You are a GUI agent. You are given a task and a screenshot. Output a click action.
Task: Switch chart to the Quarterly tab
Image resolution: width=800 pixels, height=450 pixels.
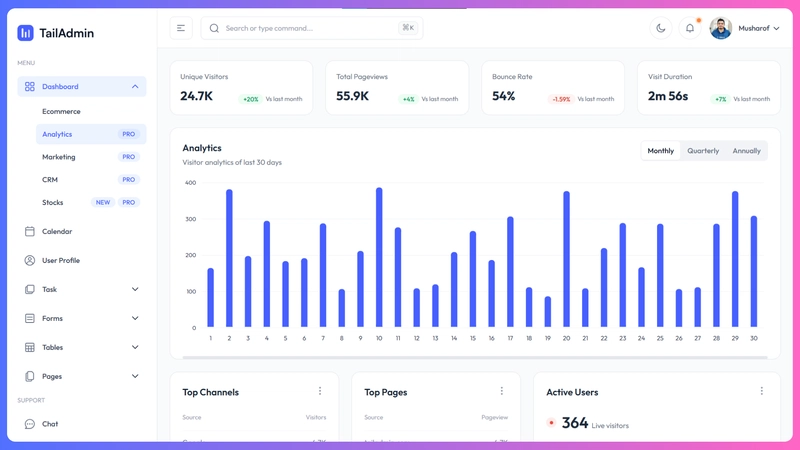(703, 151)
